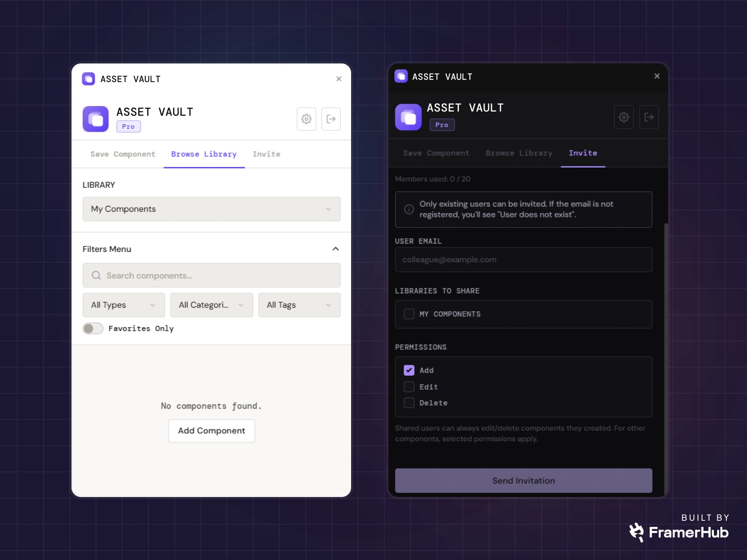This screenshot has width=747, height=560.
Task: Click the large Asset Vault app icon on dark panel
Action: 408,116
